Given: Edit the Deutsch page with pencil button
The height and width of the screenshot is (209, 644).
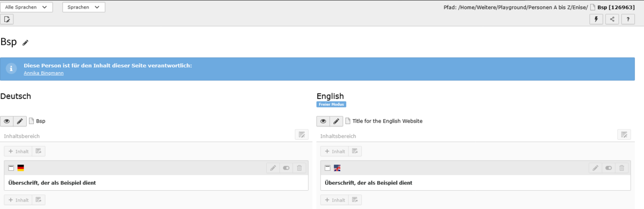Looking at the screenshot, I should pos(20,121).
